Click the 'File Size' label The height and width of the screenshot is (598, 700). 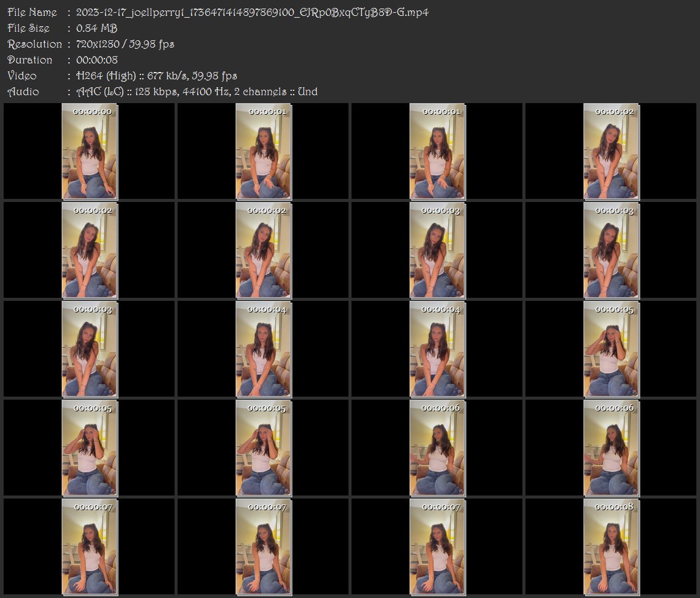[29, 28]
